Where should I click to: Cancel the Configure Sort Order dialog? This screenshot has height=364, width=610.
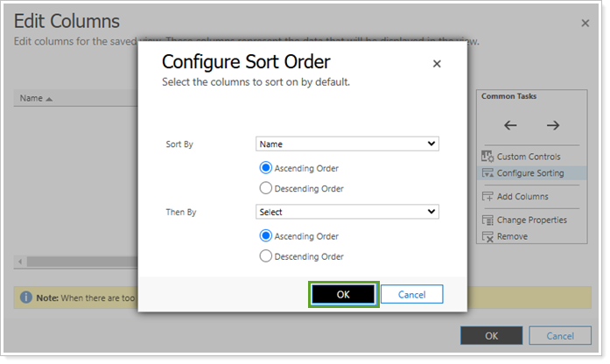pos(411,295)
